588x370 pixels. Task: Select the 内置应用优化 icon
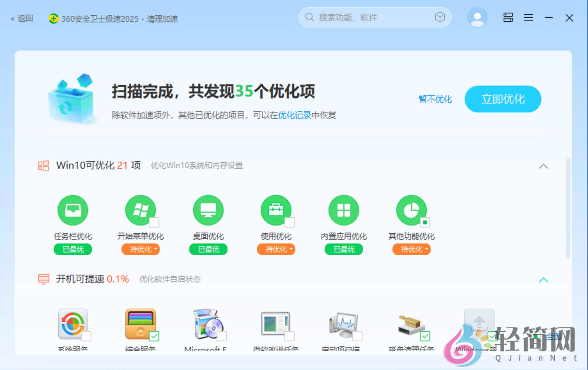tap(344, 210)
